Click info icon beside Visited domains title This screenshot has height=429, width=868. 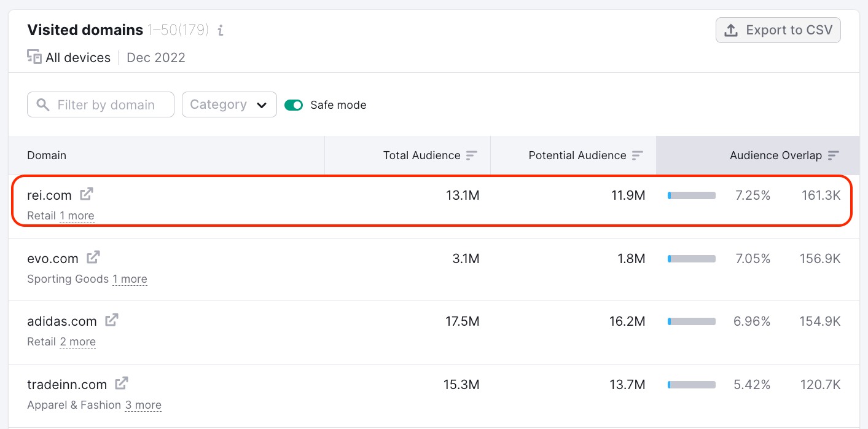tap(221, 30)
